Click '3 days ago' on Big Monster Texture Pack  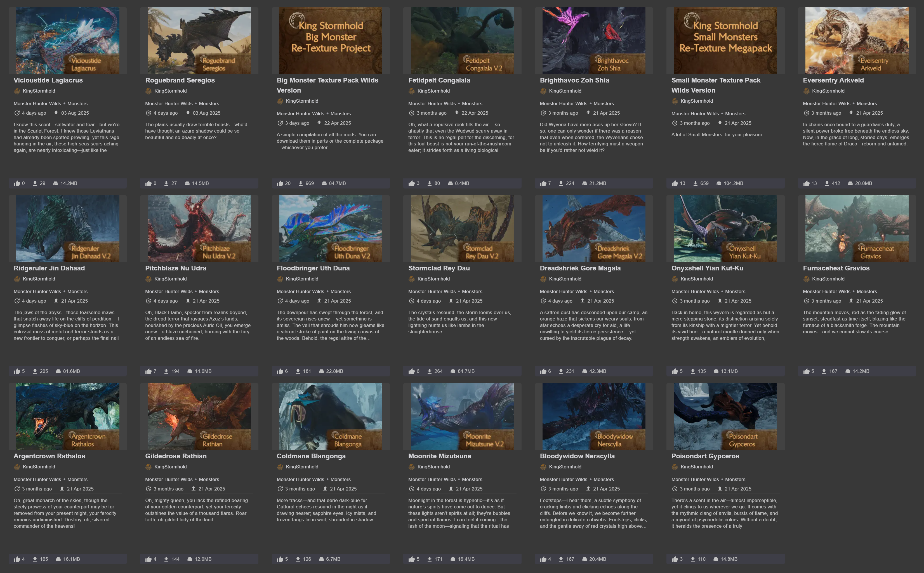coord(297,123)
